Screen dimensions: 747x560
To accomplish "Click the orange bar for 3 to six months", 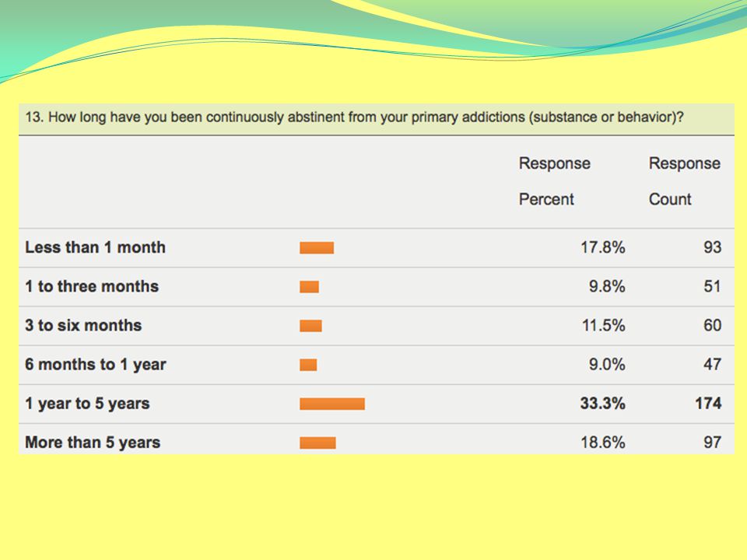I will click(x=310, y=326).
